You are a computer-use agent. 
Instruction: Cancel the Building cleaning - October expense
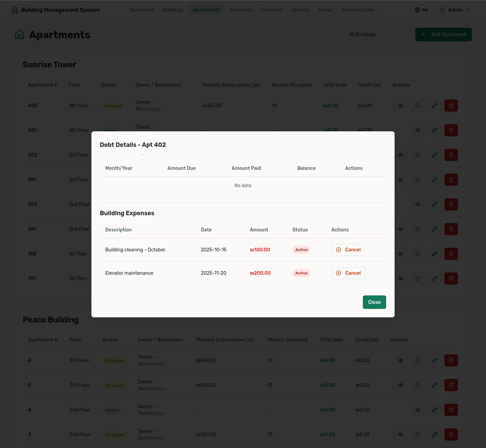tap(348, 250)
